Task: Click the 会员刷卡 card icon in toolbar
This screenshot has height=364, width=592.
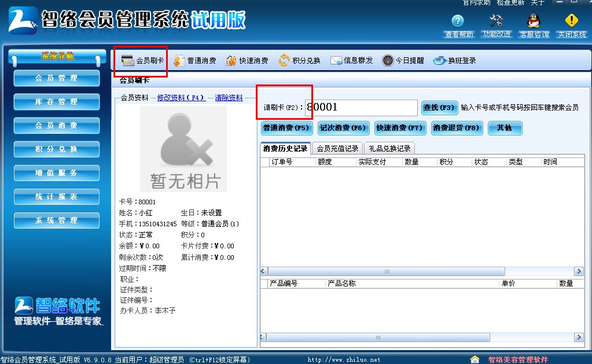Action: tap(128, 60)
